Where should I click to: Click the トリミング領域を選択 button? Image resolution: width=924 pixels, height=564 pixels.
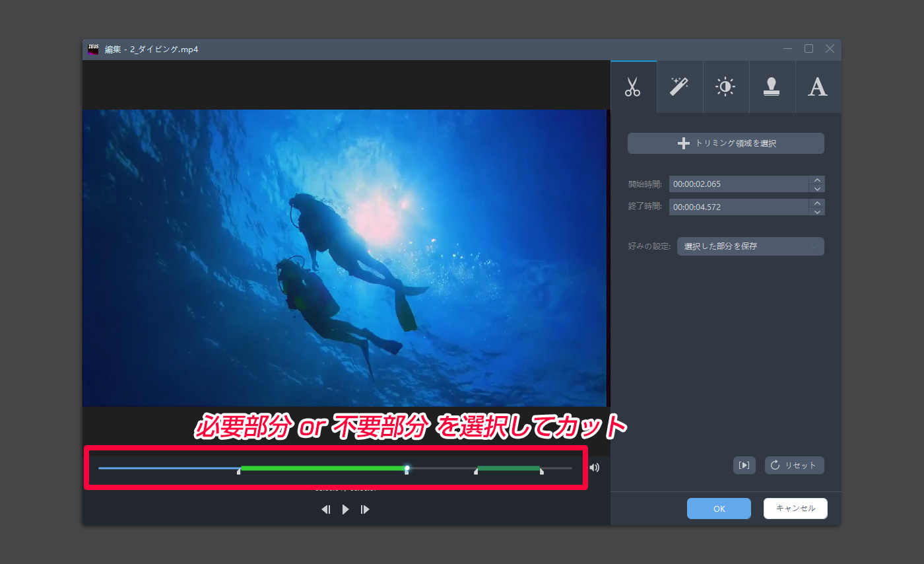[x=725, y=143]
